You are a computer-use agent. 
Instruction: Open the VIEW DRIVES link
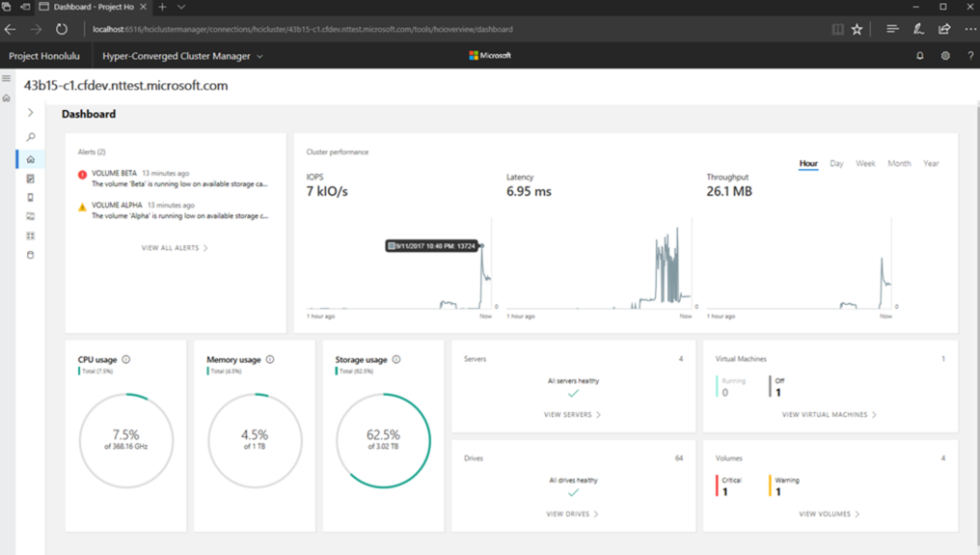pos(572,514)
